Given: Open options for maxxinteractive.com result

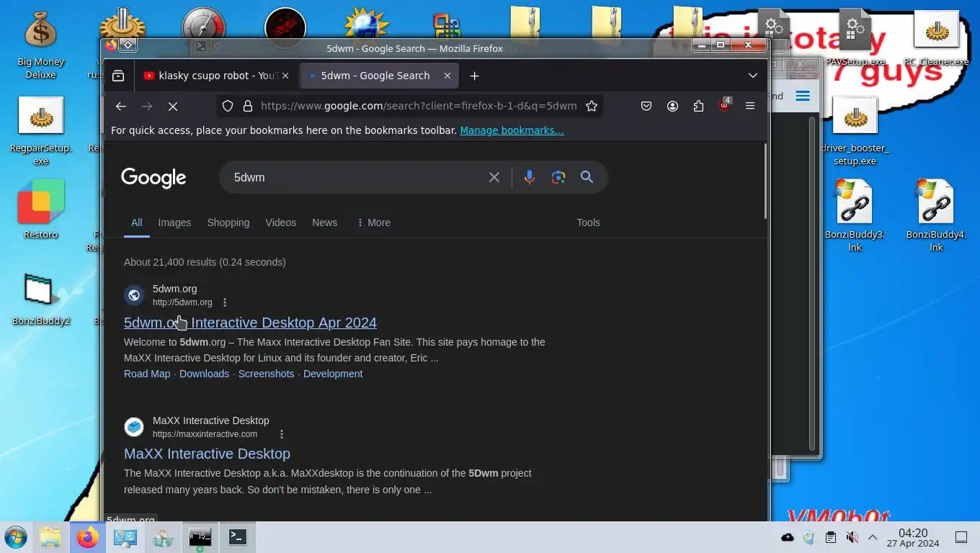Looking at the screenshot, I should 282,434.
